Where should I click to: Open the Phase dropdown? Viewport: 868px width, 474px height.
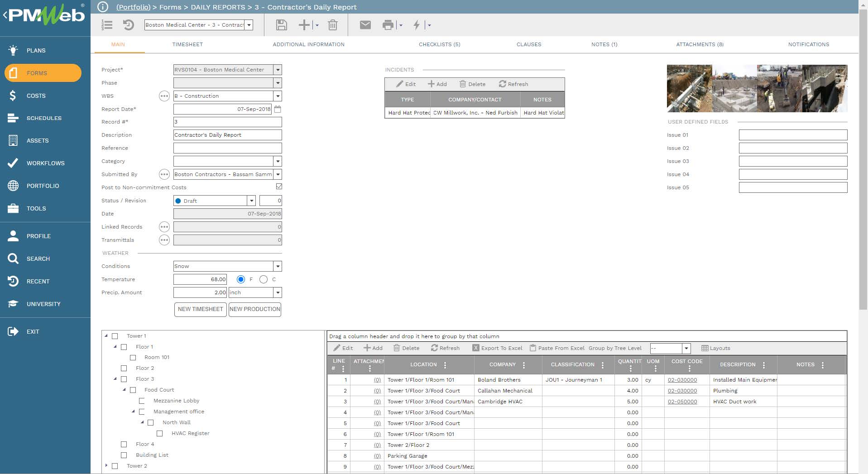point(278,83)
